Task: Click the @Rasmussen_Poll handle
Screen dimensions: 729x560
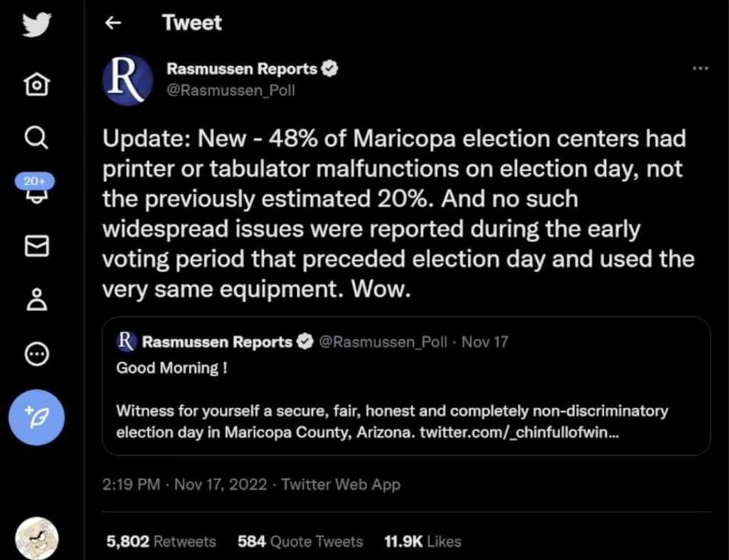Action: coord(231,90)
